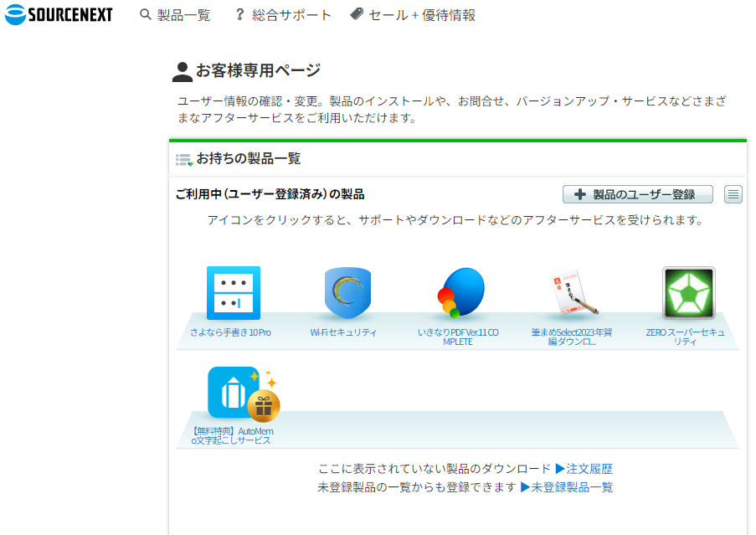Click the 製品のユーザー登録 button
The height and width of the screenshot is (535, 756).
click(637, 194)
